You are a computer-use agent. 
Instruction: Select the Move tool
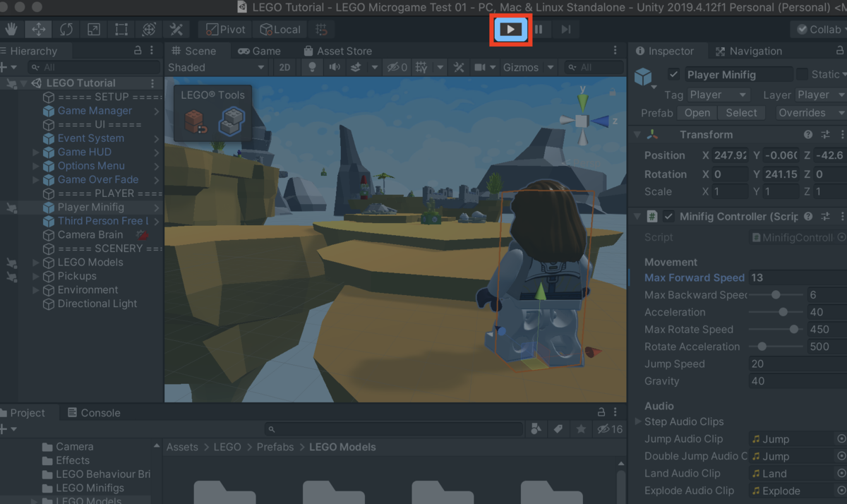39,30
